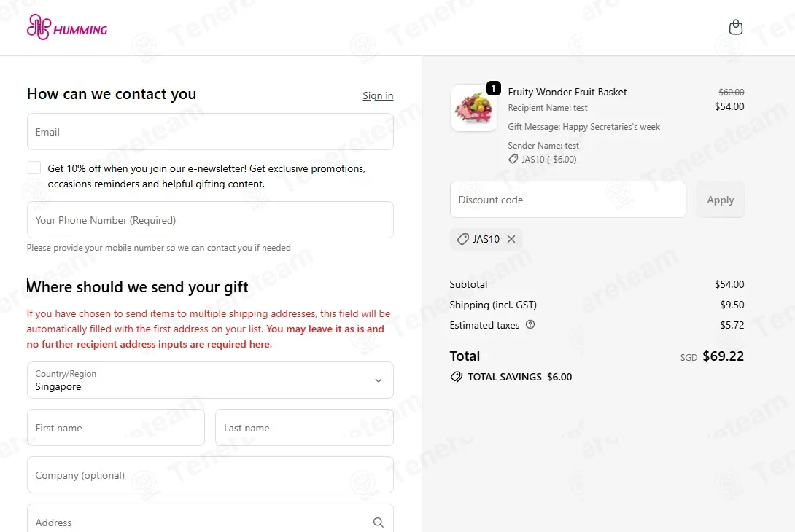Click the Total Savings tag icon
The height and width of the screenshot is (532, 795).
457,377
